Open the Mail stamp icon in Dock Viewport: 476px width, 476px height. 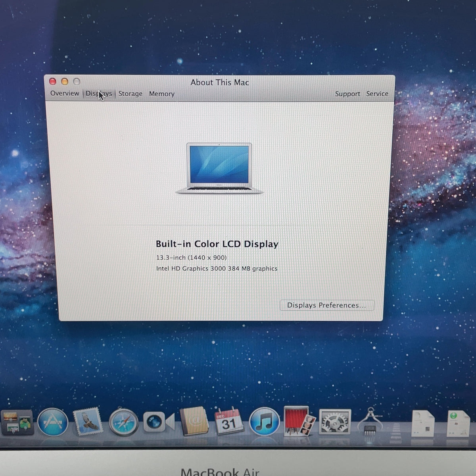pyautogui.click(x=88, y=422)
